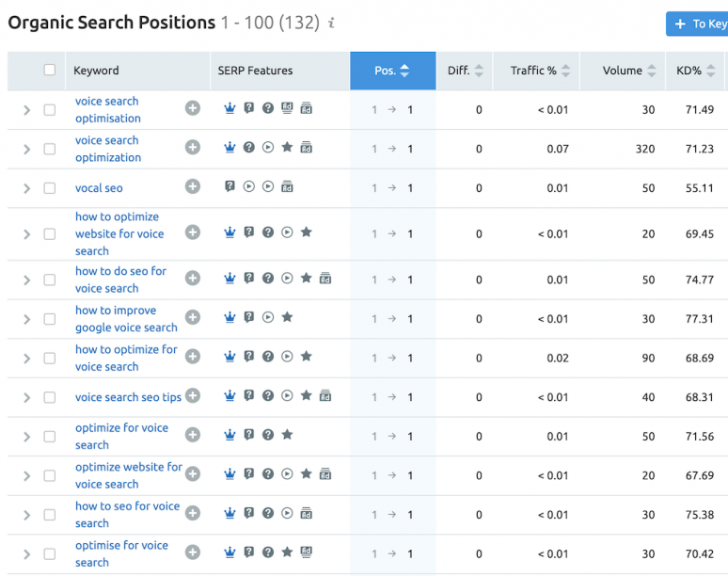Click the crown icon in 'how to improve google voice search' row
Image resolution: width=728 pixels, height=576 pixels.
[229, 318]
